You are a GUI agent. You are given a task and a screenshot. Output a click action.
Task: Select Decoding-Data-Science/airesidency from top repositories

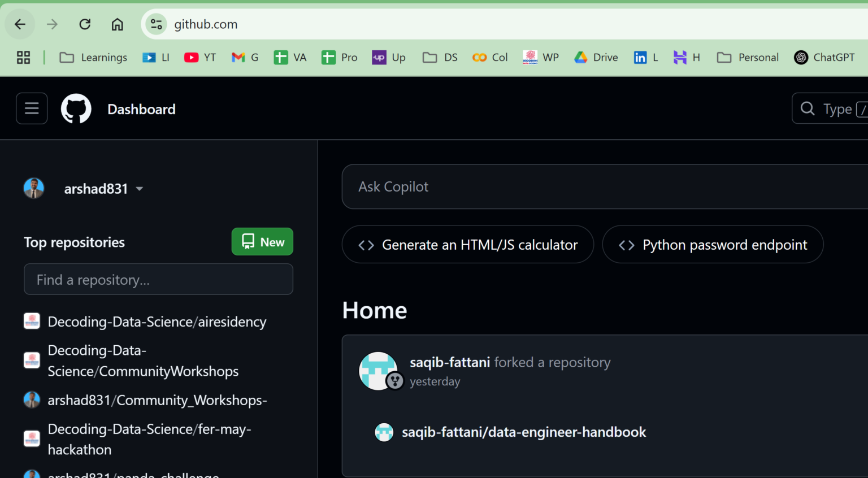pyautogui.click(x=157, y=321)
